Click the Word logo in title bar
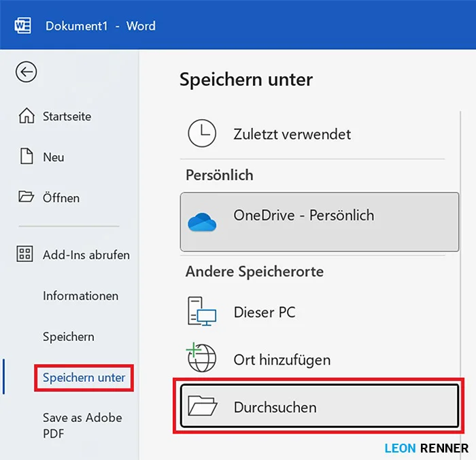 23,26
